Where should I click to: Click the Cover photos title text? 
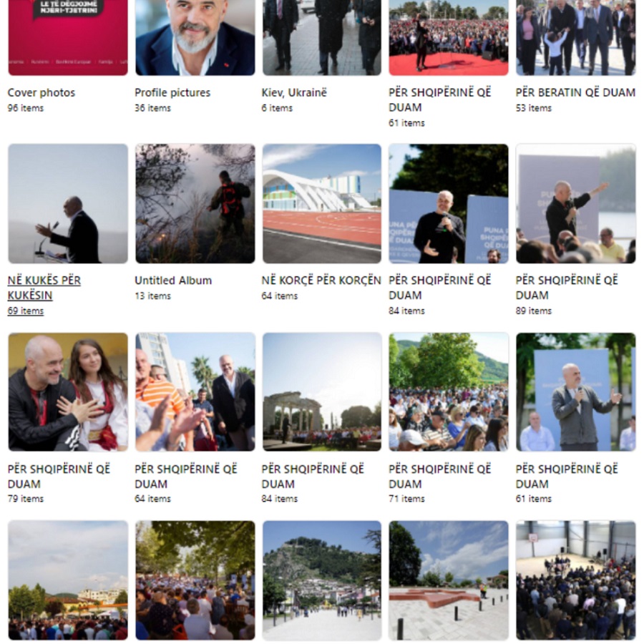[41, 92]
